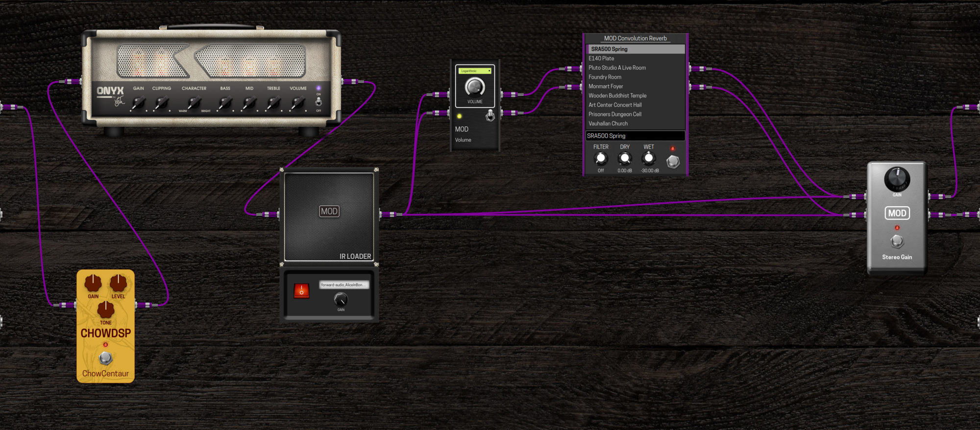
Task: Click the ONYX amp TREBLE knob
Action: (273, 103)
